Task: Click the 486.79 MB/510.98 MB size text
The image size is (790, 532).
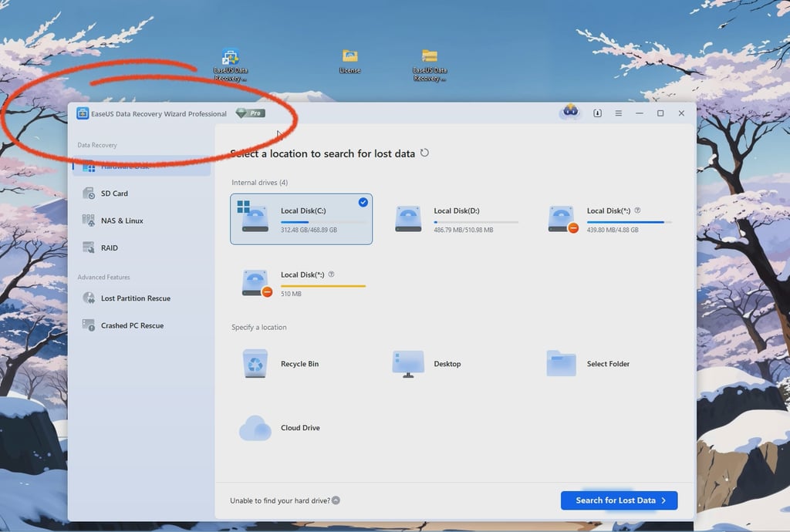Action: [464, 230]
